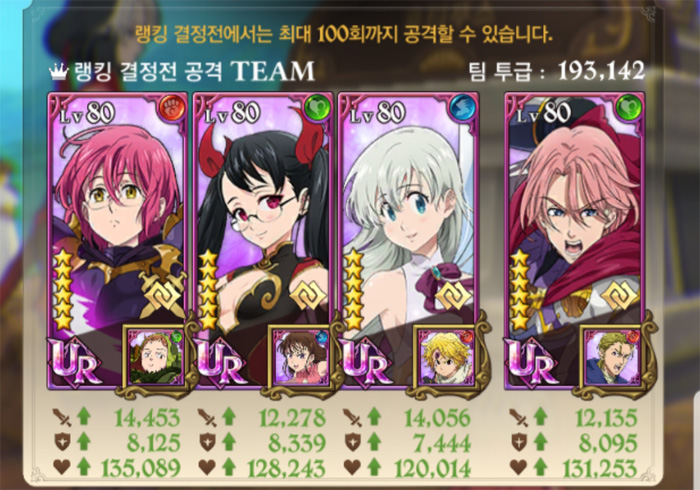Select the pink-haired Gowther character card
700x490 pixels.
tap(118, 240)
